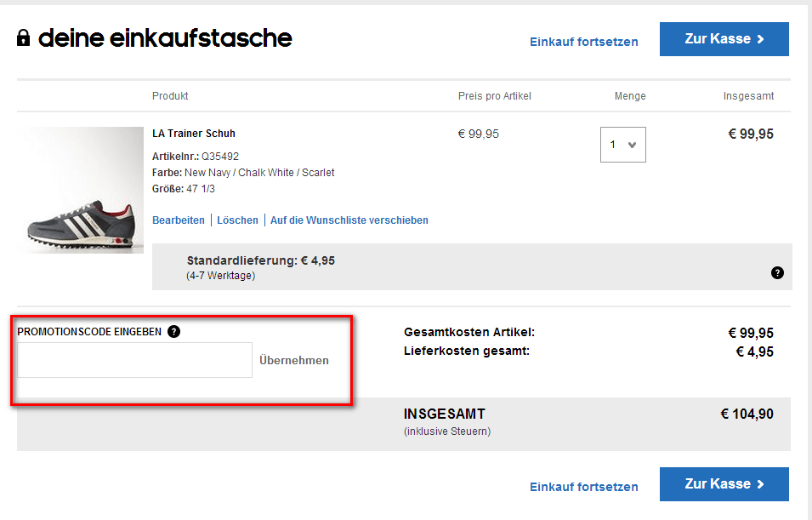Click the dropdown arrow inside the Menge selector
Viewport: 812px width, 520px height.
pyautogui.click(x=633, y=144)
